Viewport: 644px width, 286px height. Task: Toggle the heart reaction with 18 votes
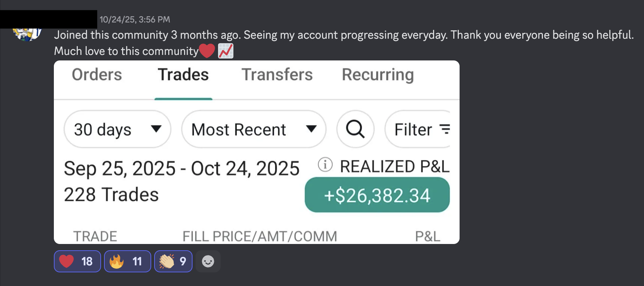[77, 261]
